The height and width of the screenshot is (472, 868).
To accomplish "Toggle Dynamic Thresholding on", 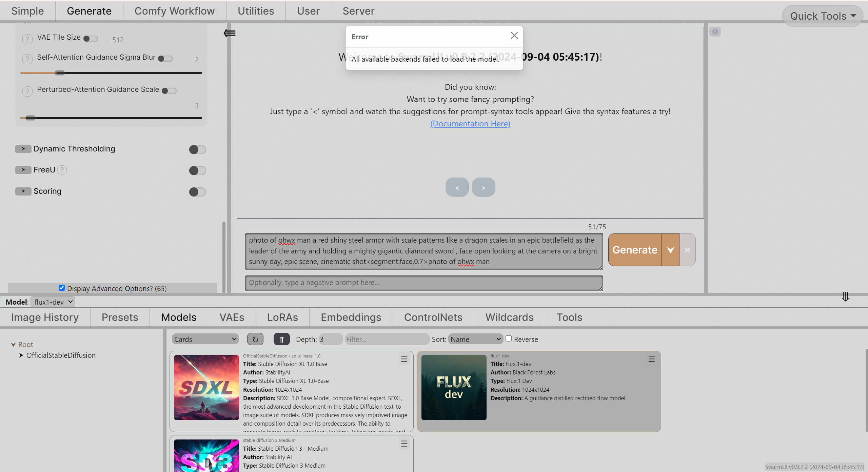I will 197,149.
